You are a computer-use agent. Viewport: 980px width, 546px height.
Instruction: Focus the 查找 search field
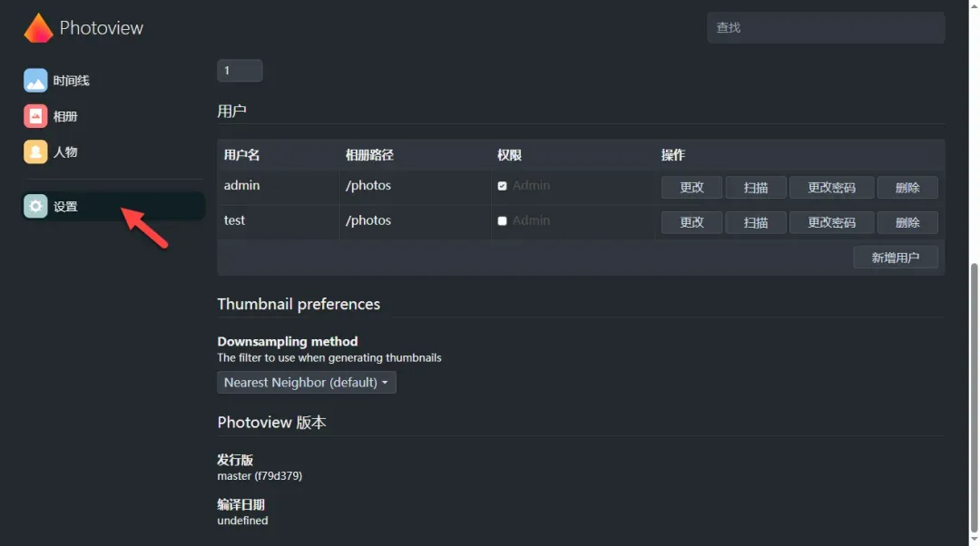tap(826, 28)
